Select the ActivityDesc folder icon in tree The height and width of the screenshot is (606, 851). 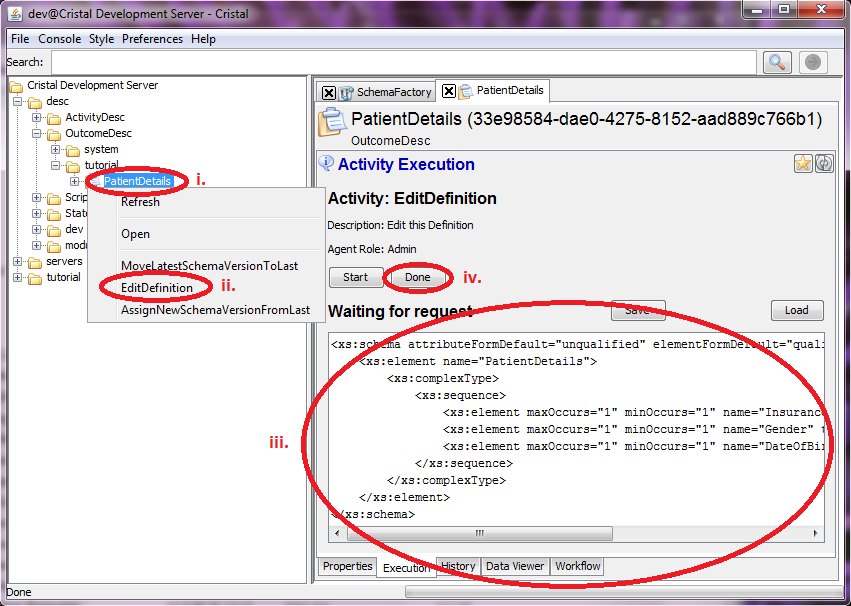coord(54,118)
